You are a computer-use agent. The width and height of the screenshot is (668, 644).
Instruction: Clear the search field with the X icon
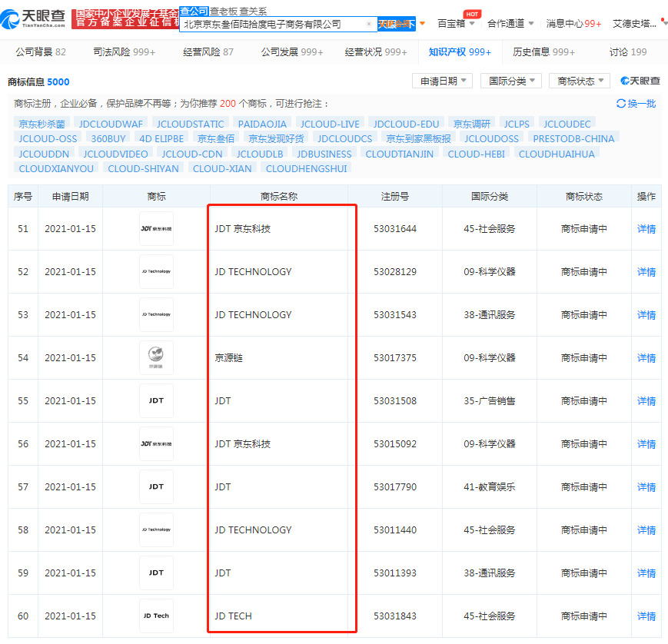point(369,24)
